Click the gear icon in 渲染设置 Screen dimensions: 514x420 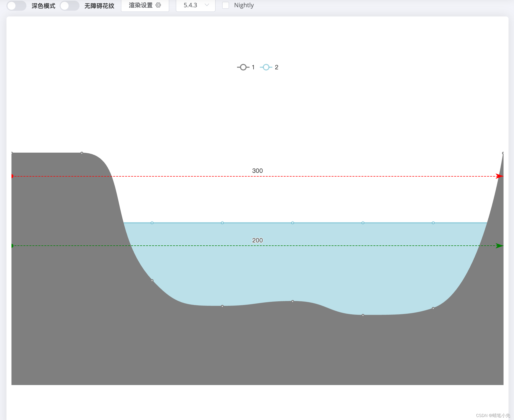coord(158,5)
